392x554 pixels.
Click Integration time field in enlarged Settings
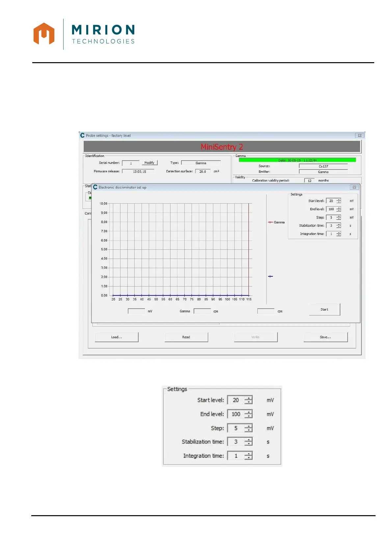236,456
